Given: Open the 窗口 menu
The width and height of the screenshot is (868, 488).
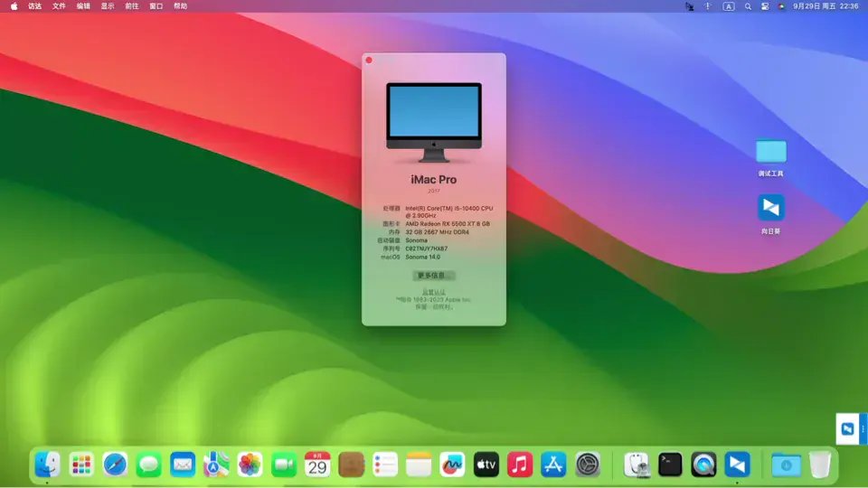Looking at the screenshot, I should tap(156, 6).
